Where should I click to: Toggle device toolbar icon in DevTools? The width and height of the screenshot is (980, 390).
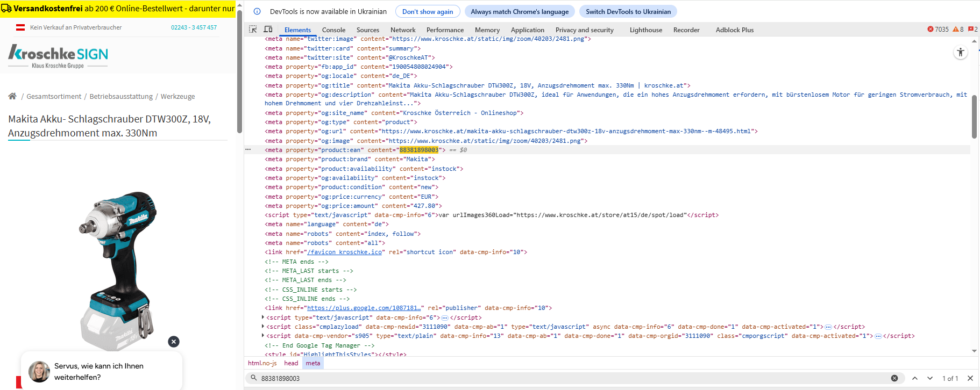point(268,30)
